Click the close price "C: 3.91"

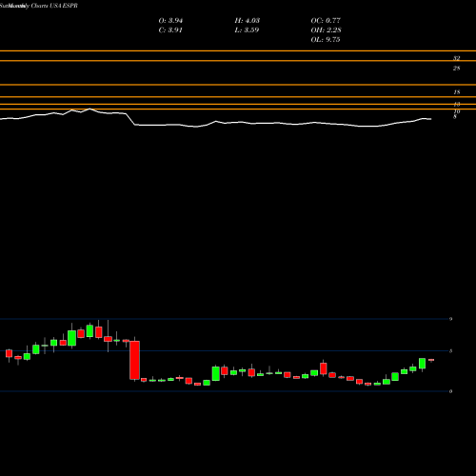tap(170, 30)
